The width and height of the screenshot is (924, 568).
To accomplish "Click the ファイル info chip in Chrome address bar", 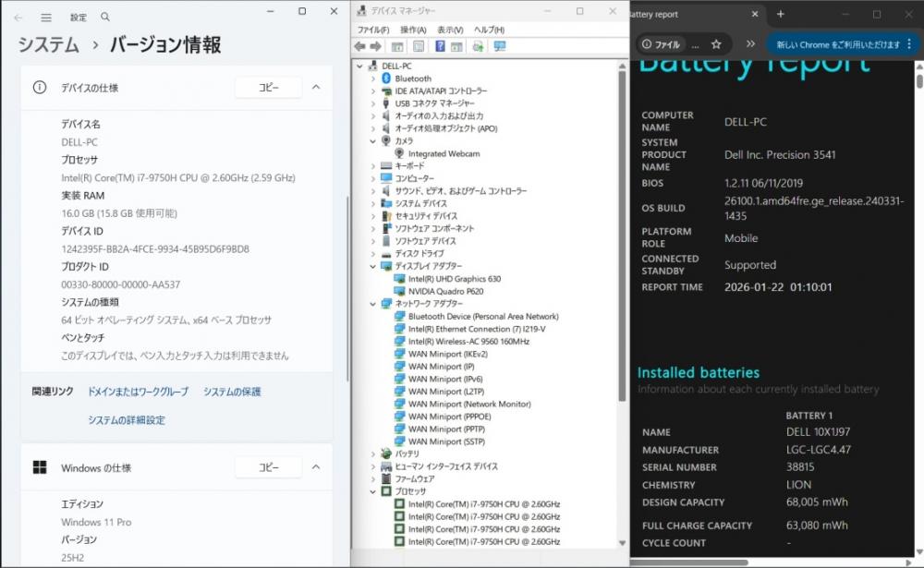I will (661, 44).
